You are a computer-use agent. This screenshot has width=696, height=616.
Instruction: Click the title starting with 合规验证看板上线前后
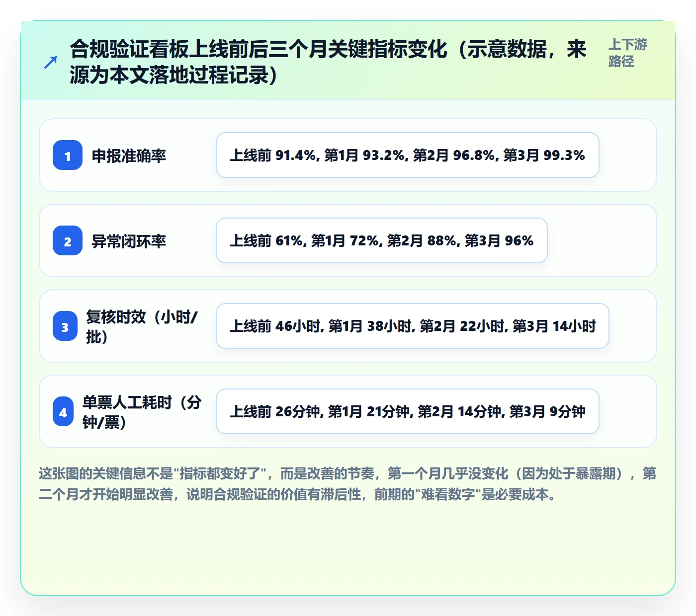pos(328,62)
